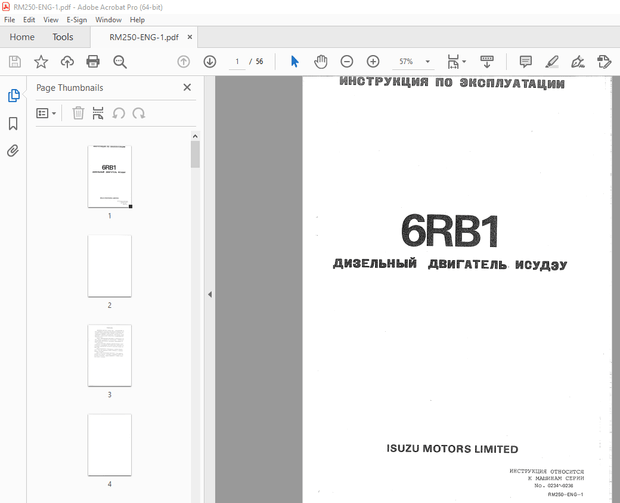This screenshot has width=620, height=503.
Task: Switch to the Tools tab
Action: tap(63, 37)
